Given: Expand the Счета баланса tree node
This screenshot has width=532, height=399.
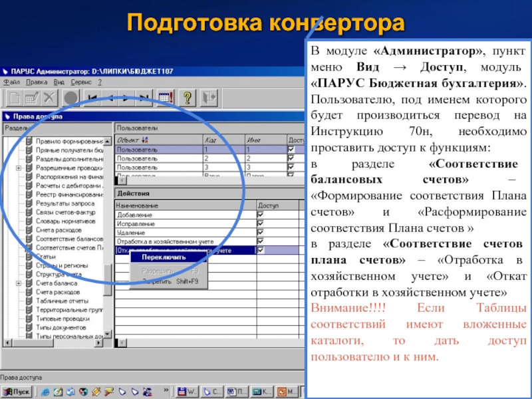Looking at the screenshot, I should pyautogui.click(x=18, y=283).
